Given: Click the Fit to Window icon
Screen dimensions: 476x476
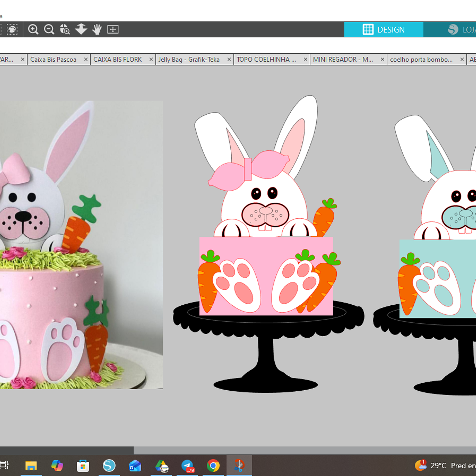Looking at the screenshot, I should (113, 30).
